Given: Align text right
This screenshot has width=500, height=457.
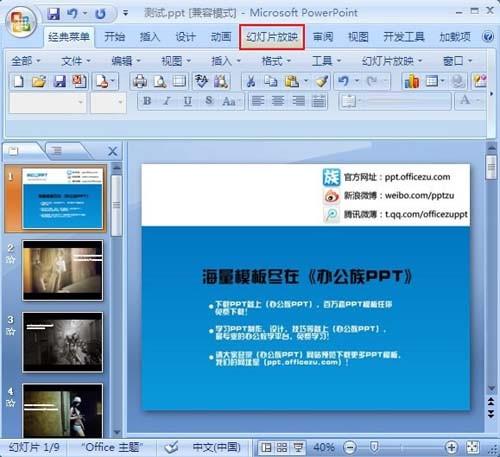Looking at the screenshot, I should pos(298,101).
